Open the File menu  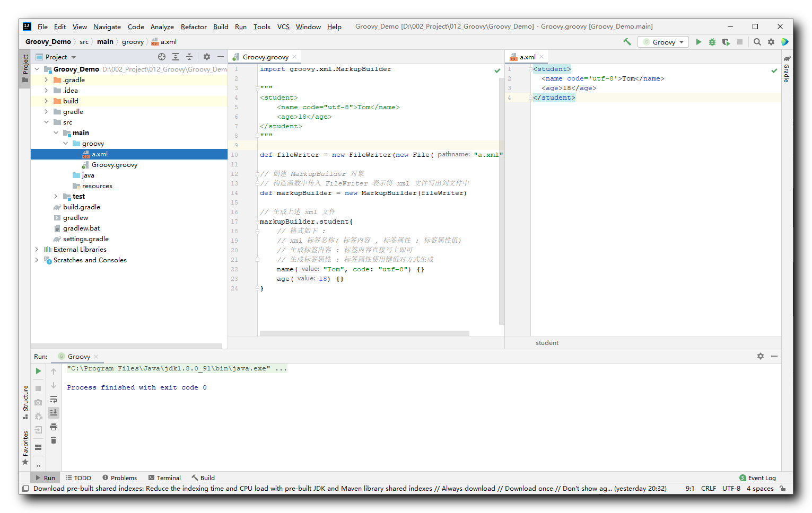tap(42, 26)
